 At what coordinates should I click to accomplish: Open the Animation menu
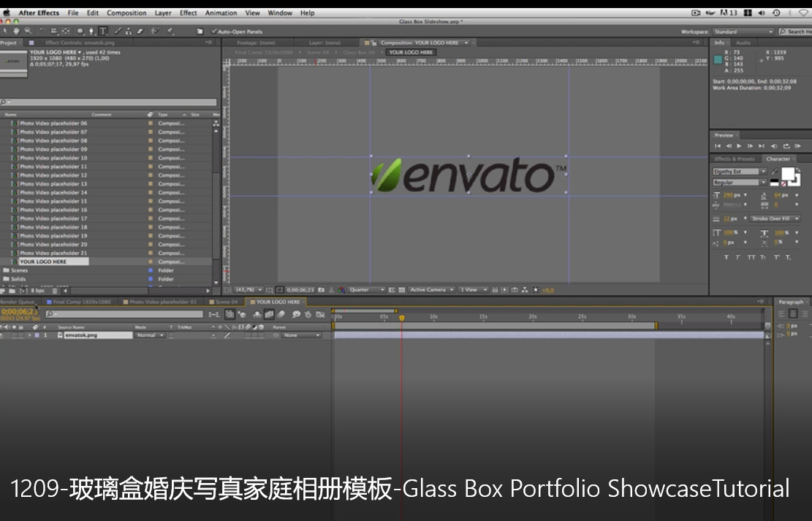[x=221, y=13]
